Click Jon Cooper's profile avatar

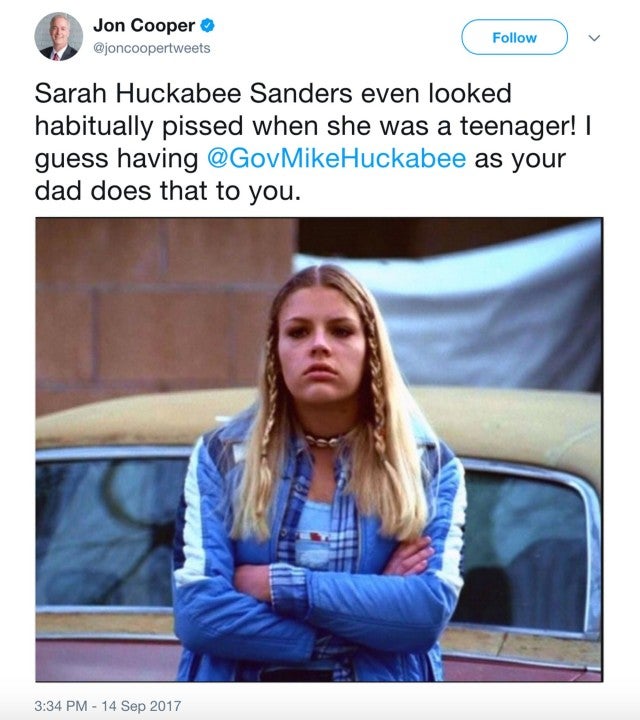coord(59,37)
